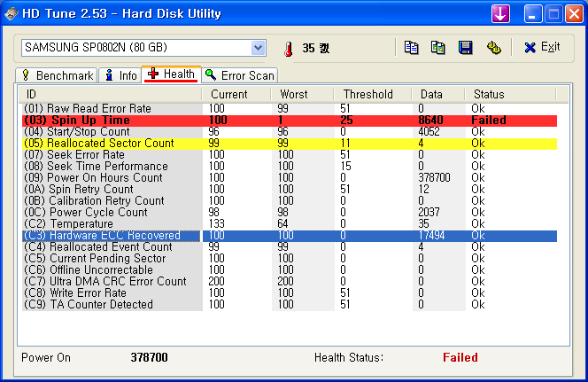Click the thermometer temperature icon
The width and height of the screenshot is (588, 382).
click(x=288, y=49)
